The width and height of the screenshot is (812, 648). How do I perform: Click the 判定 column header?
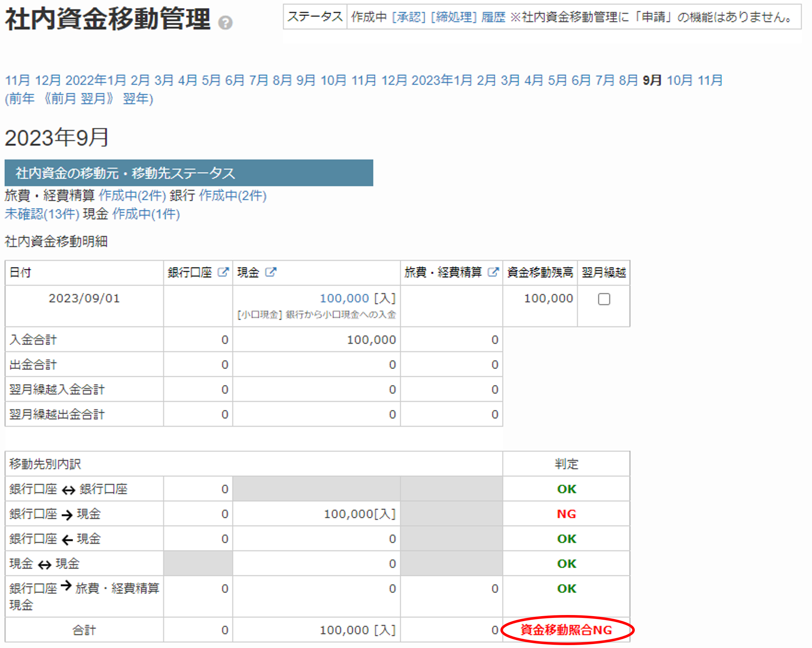pyautogui.click(x=566, y=464)
